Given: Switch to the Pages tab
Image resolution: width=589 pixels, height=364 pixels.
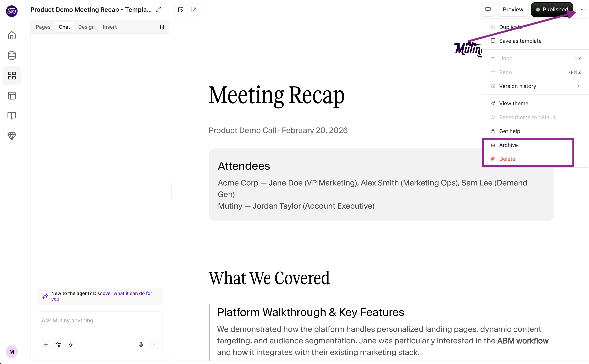Looking at the screenshot, I should [43, 27].
